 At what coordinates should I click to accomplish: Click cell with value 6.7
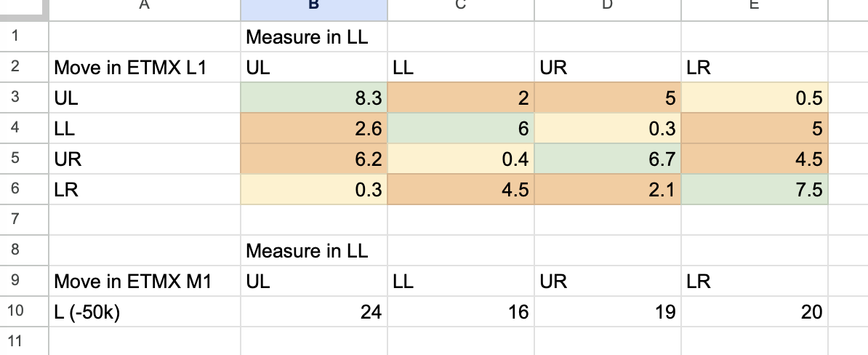pyautogui.click(x=608, y=159)
